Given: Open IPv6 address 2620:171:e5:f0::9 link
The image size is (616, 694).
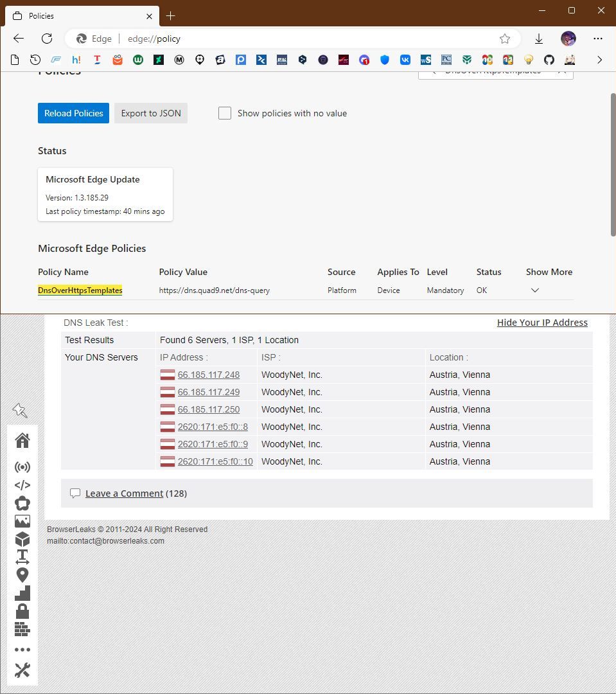Looking at the screenshot, I should coord(213,444).
